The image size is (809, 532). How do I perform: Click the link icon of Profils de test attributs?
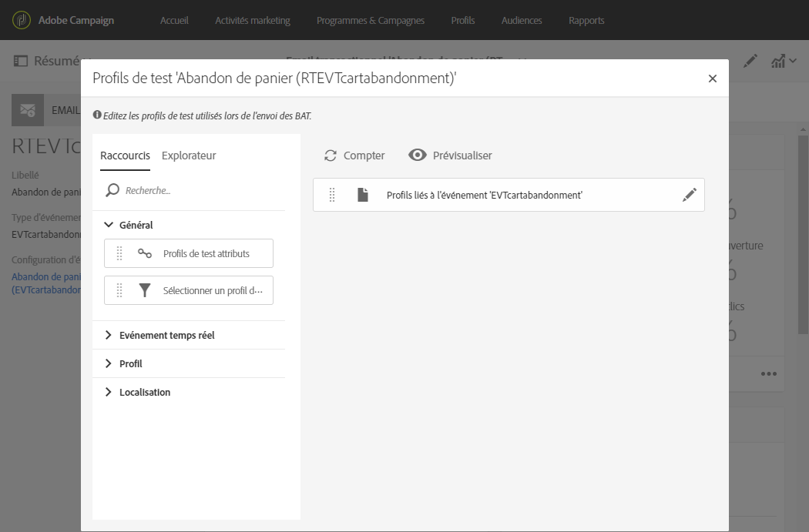tap(145, 253)
